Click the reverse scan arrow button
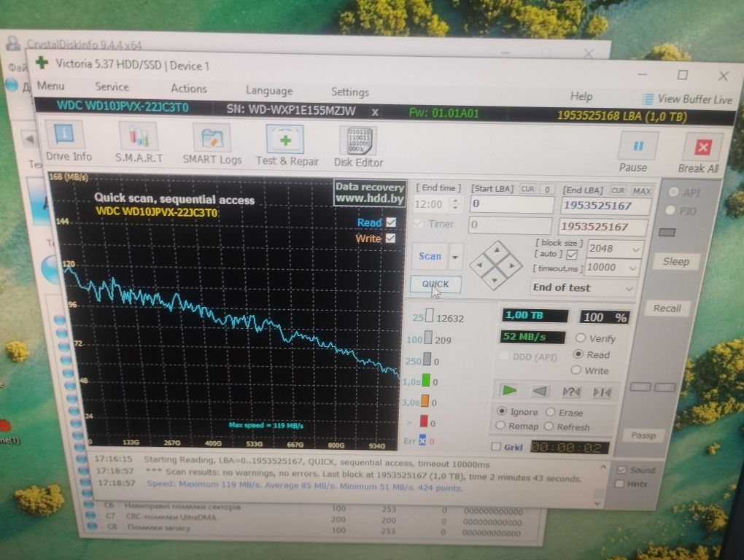Screen dimensions: 744x560 [x=540, y=391]
